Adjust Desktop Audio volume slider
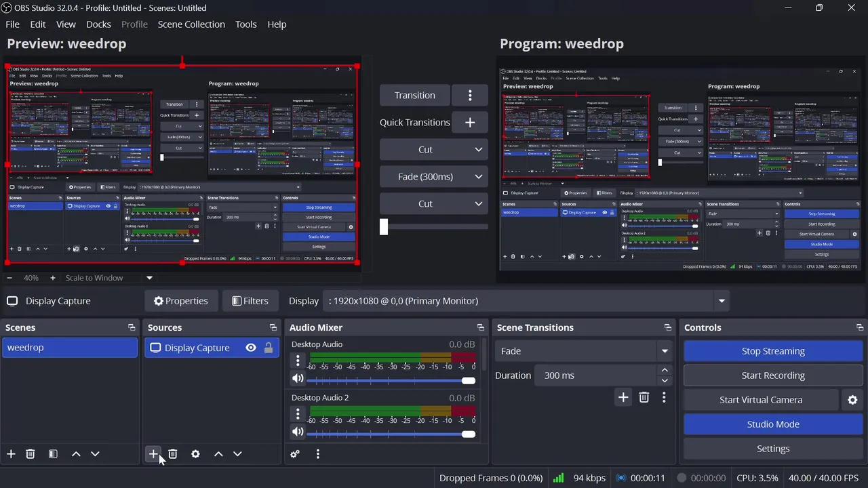The width and height of the screenshot is (868, 488). click(391, 381)
